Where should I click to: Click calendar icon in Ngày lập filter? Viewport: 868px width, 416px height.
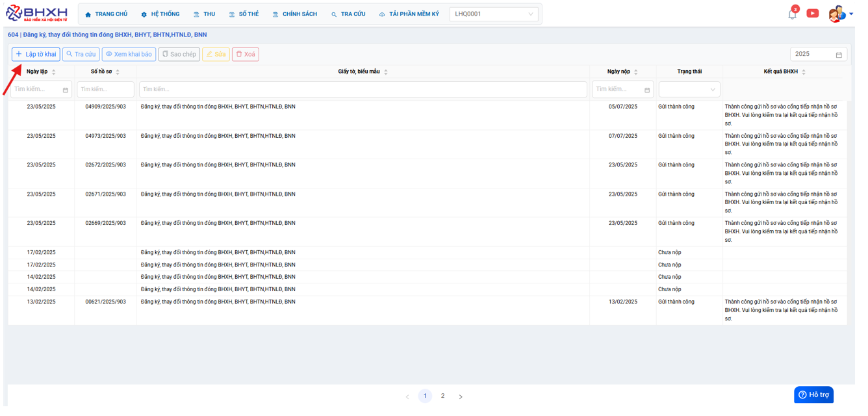65,90
